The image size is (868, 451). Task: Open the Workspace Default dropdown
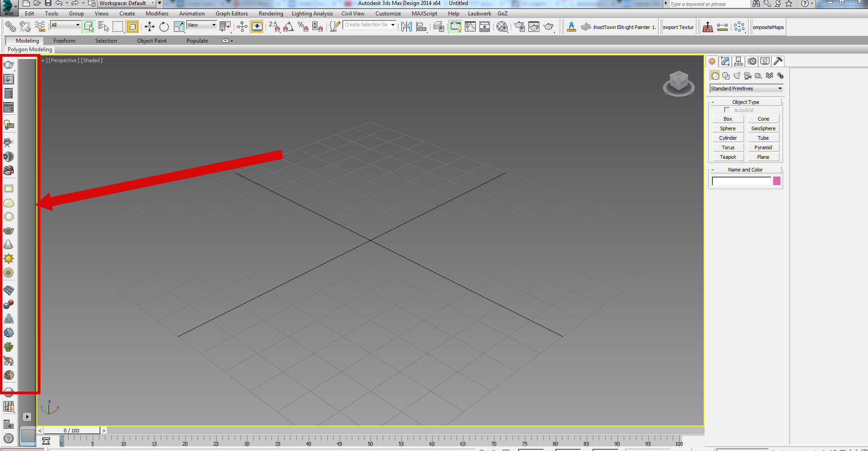pos(127,3)
